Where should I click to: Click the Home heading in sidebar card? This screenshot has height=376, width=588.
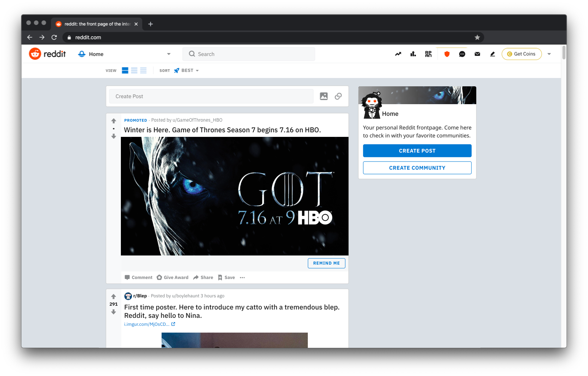390,114
